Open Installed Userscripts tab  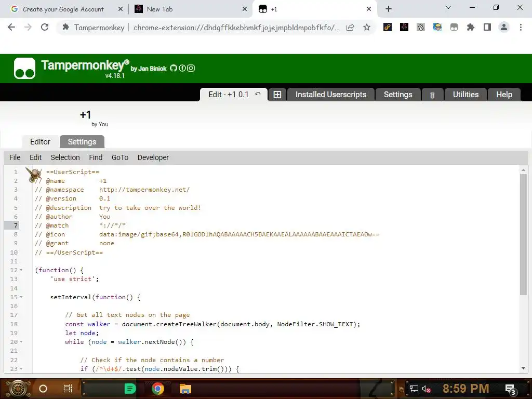coord(331,95)
